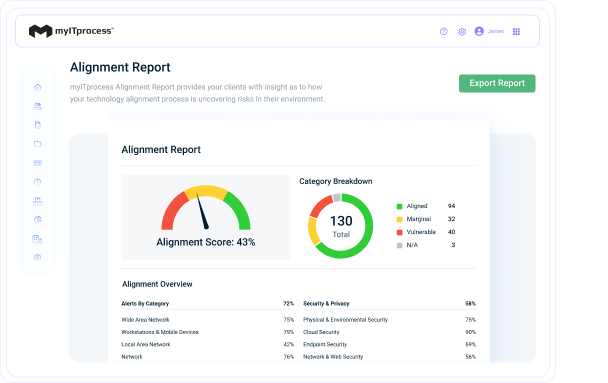This screenshot has width=608, height=383.
Task: Open the apps grid icon
Action: 516,31
